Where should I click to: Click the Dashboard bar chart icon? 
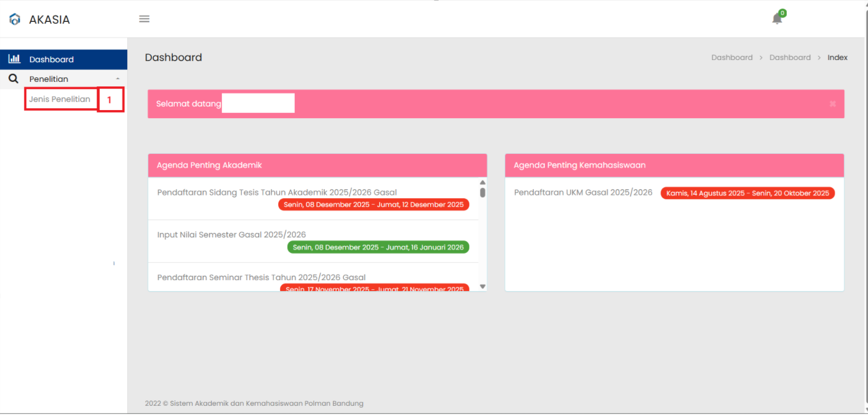pyautogui.click(x=14, y=59)
